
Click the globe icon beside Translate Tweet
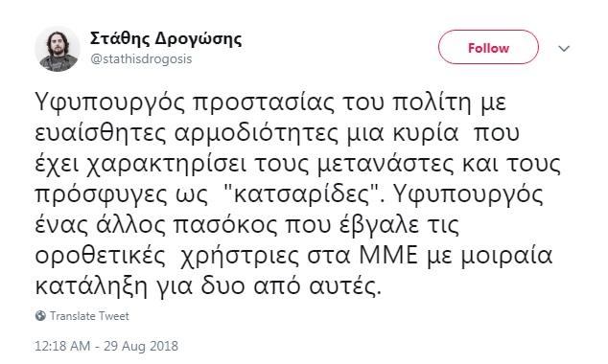(x=40, y=316)
